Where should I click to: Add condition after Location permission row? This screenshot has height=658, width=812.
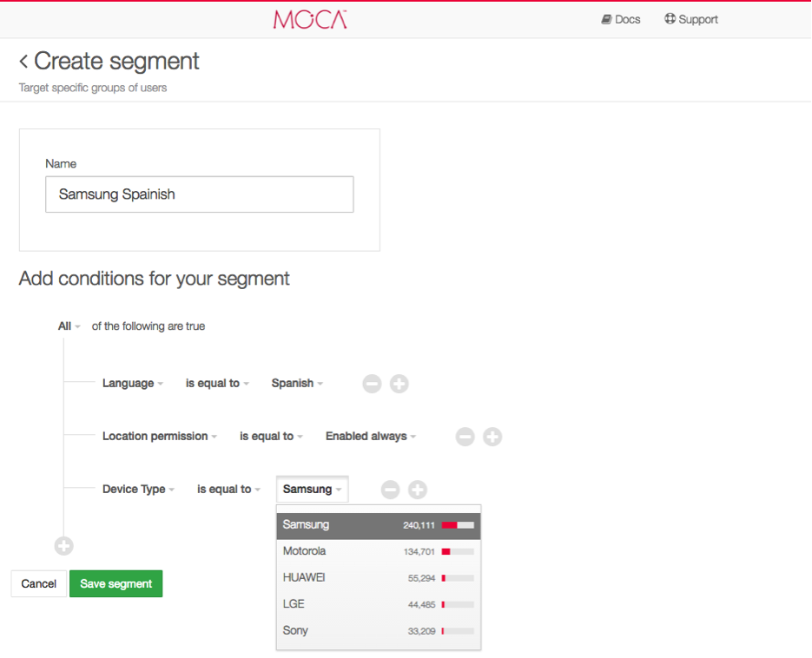pos(492,437)
